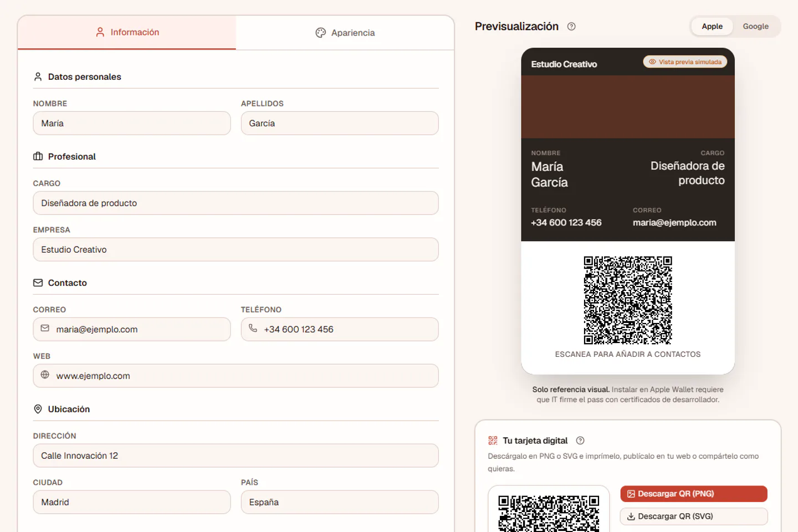The height and width of the screenshot is (532, 798).
Task: Click the ESCANEA PARA AÑADIR A CONTACTOS caption
Action: click(x=628, y=354)
